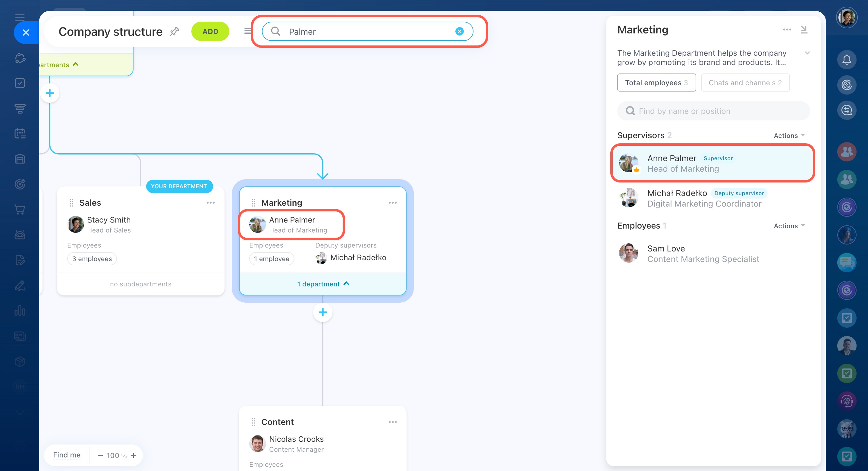Switch to Chats and channels tab
Viewport: 868px width, 471px height.
point(745,83)
